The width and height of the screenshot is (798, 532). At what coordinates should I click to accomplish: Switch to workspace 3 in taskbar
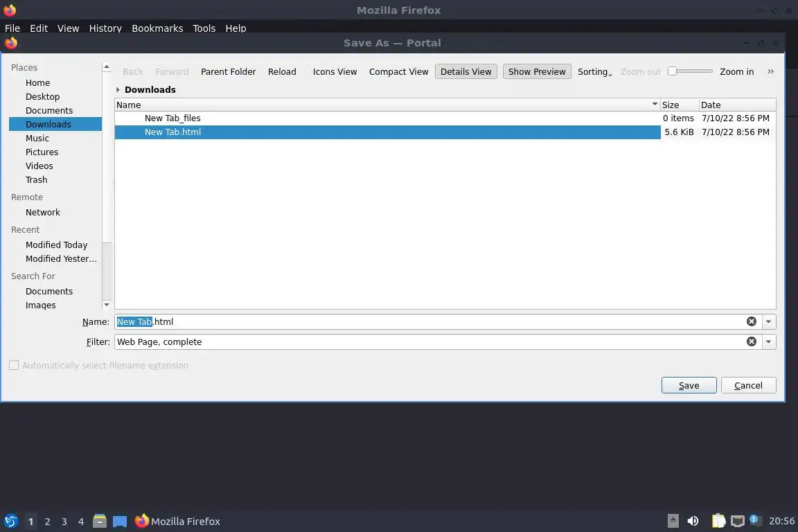tap(64, 522)
